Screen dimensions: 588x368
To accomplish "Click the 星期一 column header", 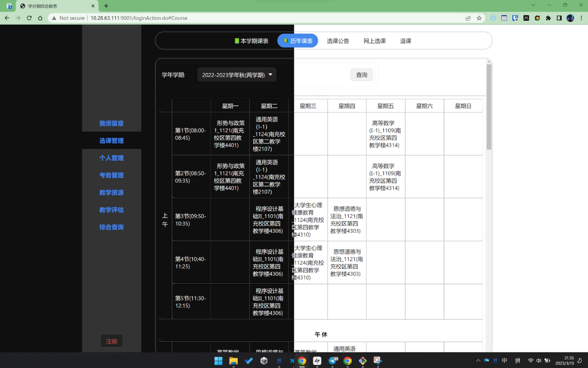I will [x=230, y=106].
